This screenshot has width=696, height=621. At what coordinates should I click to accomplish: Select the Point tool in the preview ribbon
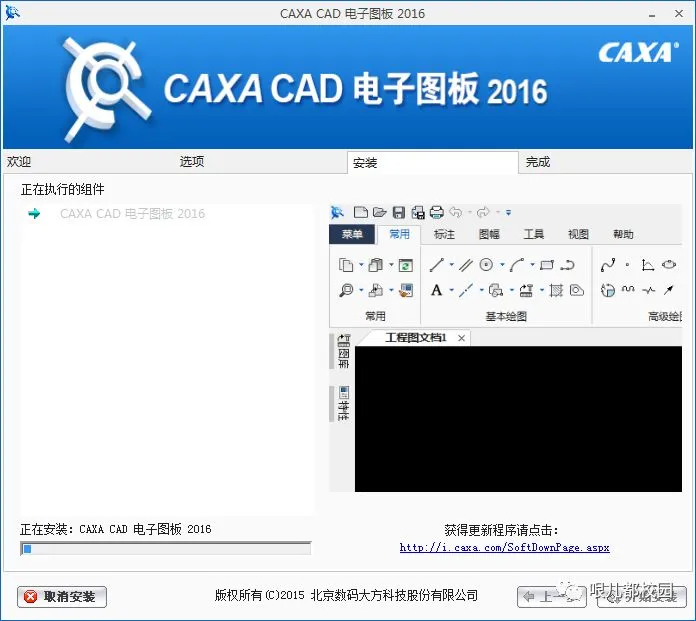click(x=627, y=265)
